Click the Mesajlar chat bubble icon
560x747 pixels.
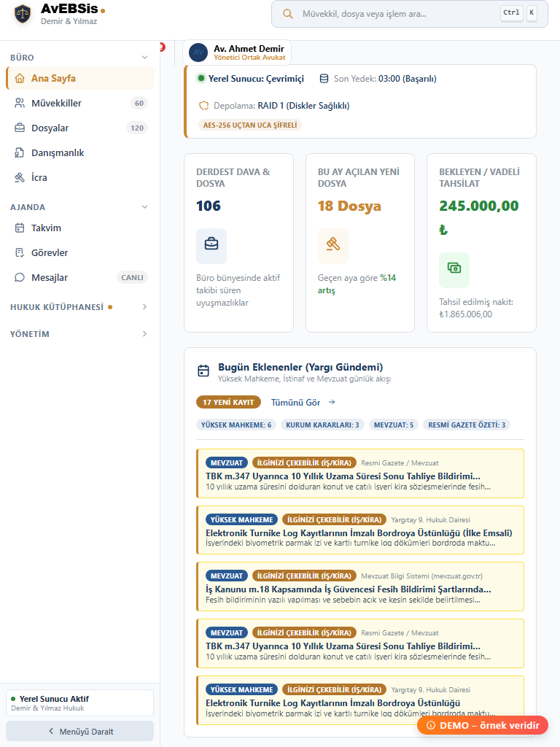[x=20, y=277]
